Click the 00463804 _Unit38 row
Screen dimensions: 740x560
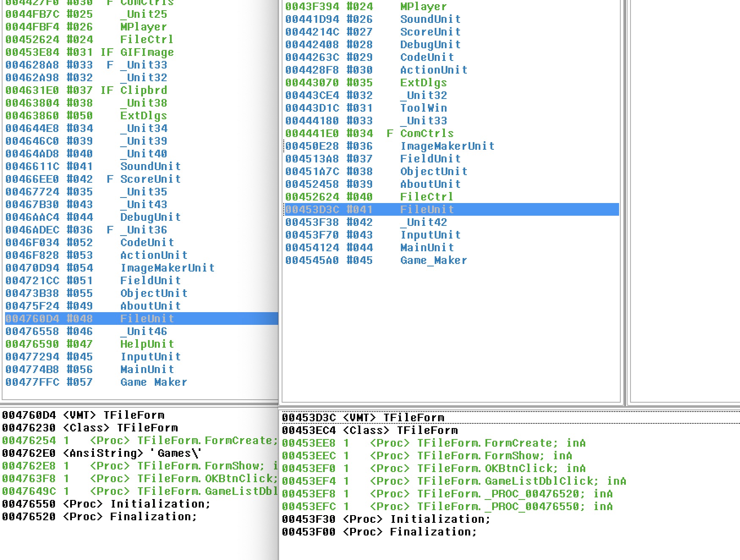pyautogui.click(x=141, y=103)
